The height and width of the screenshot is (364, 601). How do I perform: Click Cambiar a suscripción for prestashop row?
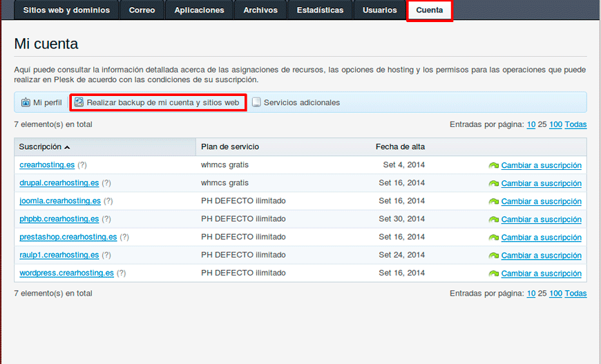(x=541, y=238)
